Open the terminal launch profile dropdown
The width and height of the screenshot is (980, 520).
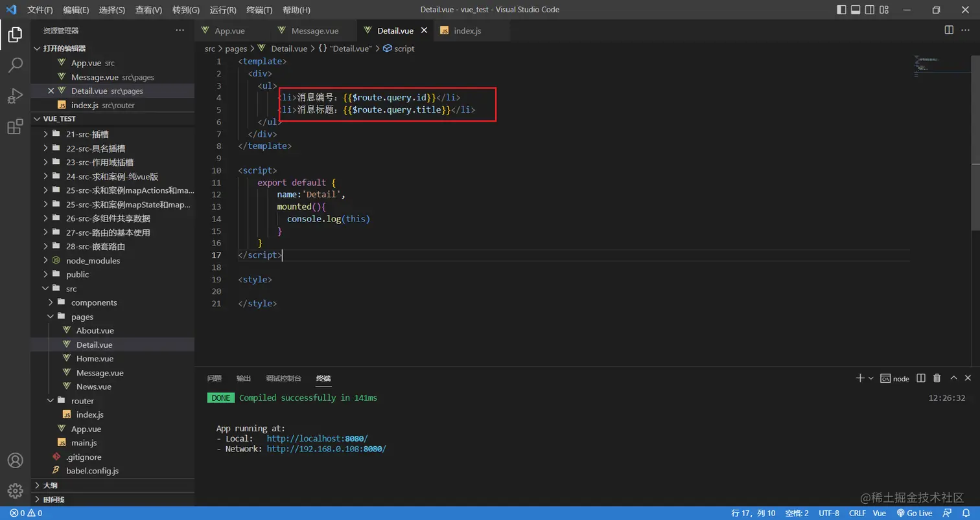[x=870, y=378]
